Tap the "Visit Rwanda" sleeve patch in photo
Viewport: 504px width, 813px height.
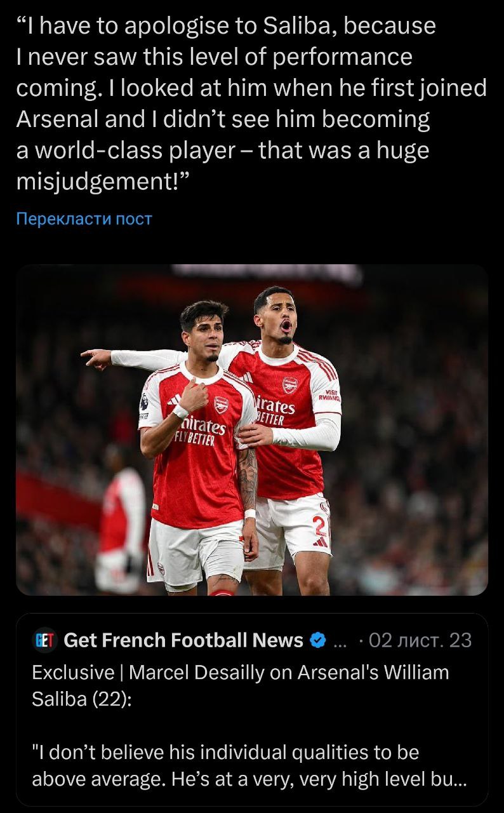click(331, 396)
